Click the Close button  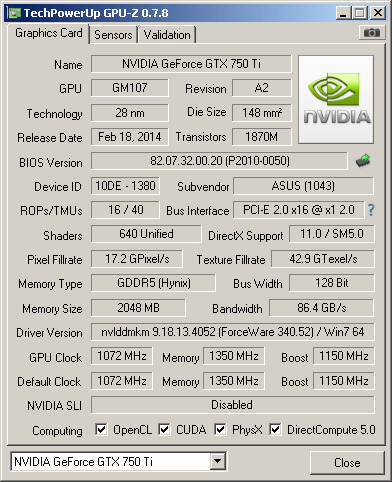point(347,463)
